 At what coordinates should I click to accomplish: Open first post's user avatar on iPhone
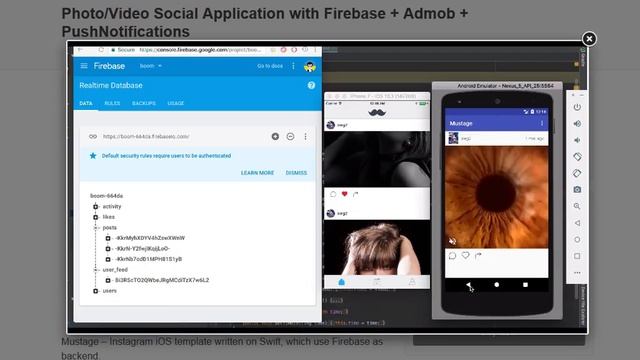coord(331,125)
